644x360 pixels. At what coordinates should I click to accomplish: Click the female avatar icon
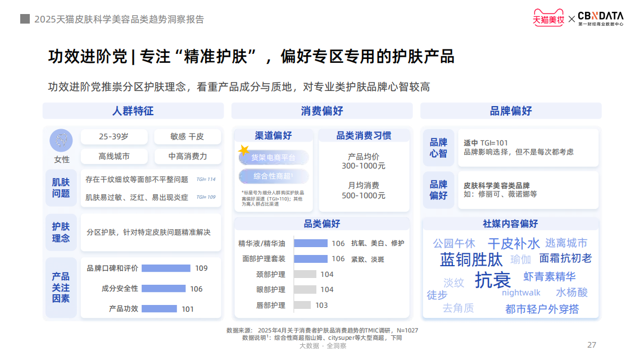[62, 140]
